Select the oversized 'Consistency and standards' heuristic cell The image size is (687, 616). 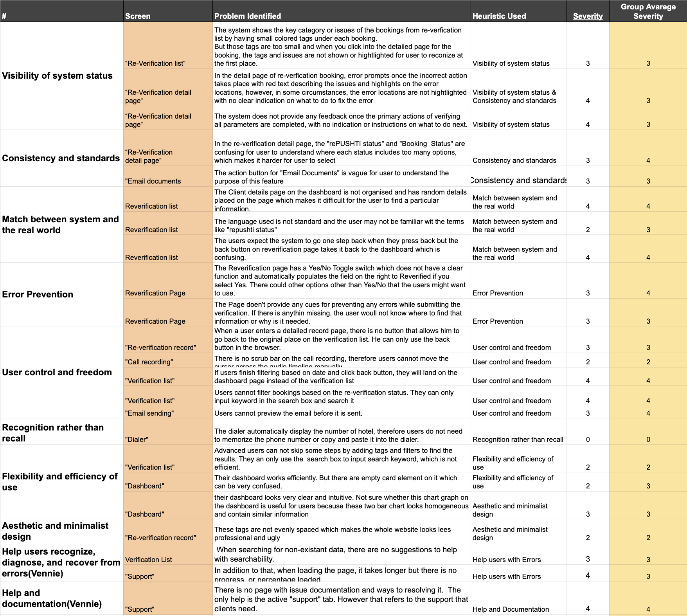(518, 176)
